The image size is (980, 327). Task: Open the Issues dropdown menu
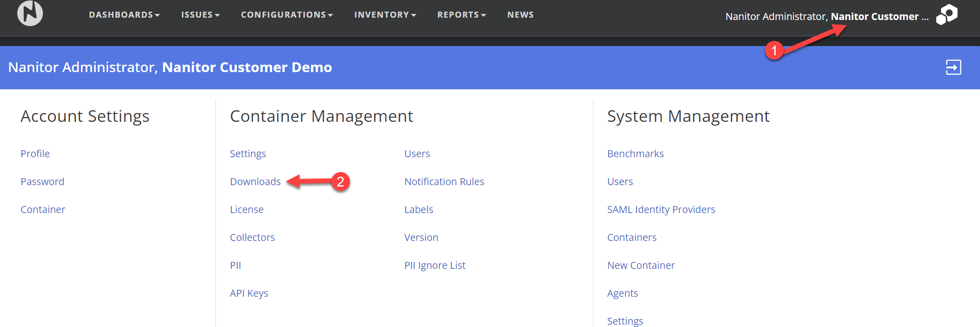pyautogui.click(x=200, y=15)
